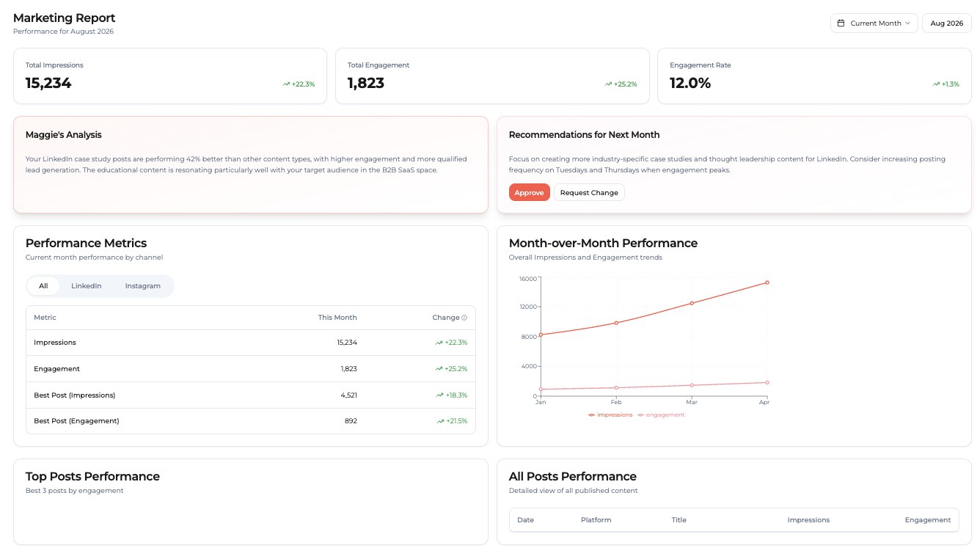The height and width of the screenshot is (559, 980).
Task: Click the calendar icon in Current Month selector
Action: coord(841,23)
